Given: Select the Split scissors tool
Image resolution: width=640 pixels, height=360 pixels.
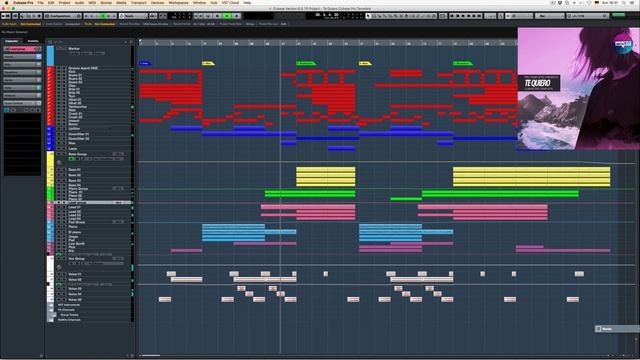Looking at the screenshot, I should (x=379, y=16).
